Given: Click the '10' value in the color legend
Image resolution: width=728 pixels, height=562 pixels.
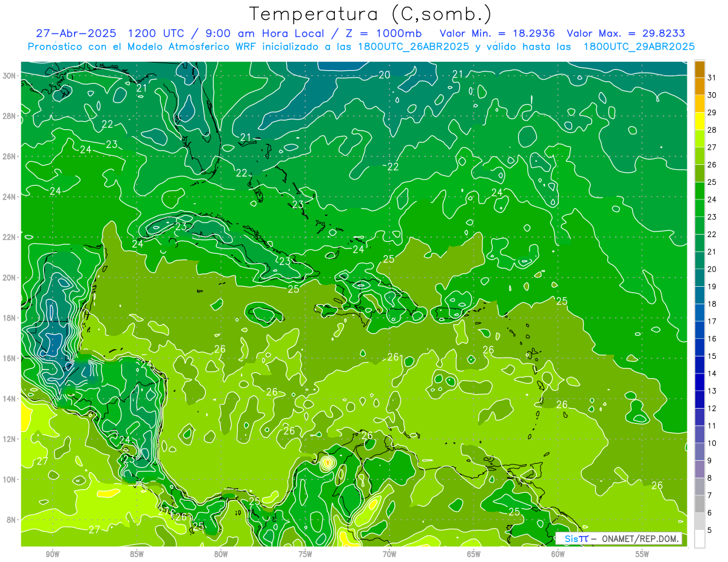Looking at the screenshot, I should (712, 443).
